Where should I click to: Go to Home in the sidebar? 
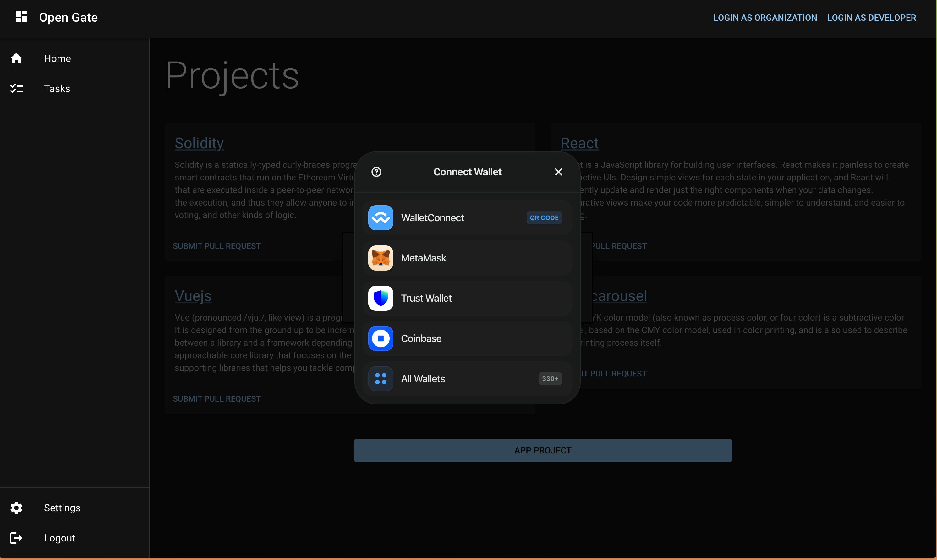pyautogui.click(x=75, y=58)
